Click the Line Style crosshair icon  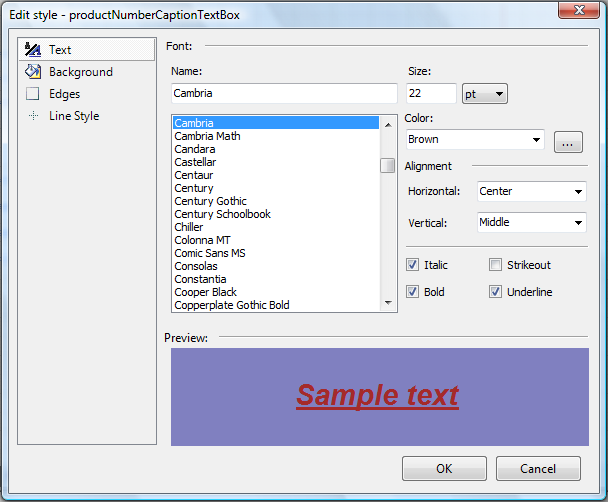(x=33, y=116)
